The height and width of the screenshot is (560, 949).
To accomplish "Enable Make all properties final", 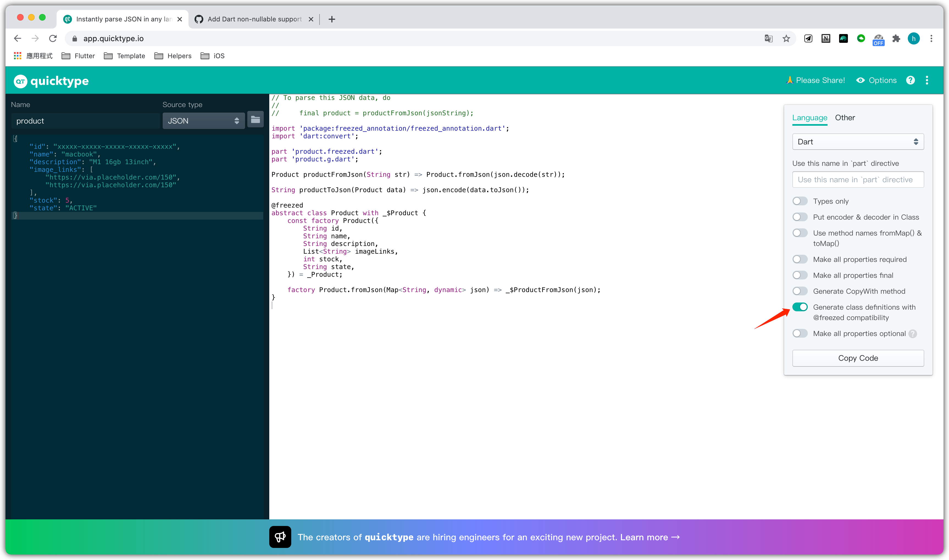I will pyautogui.click(x=800, y=276).
